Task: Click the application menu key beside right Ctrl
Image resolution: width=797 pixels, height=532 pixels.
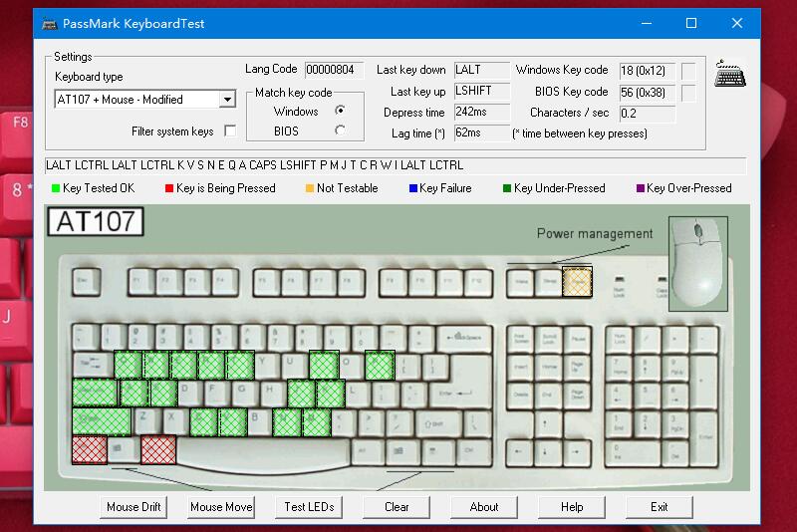Action: [437, 450]
